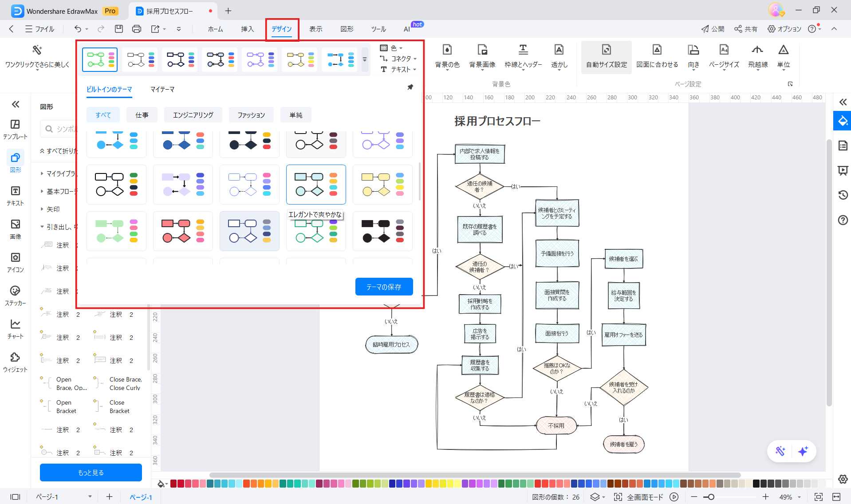Open the テンプレート sidebar panel
The image size is (851, 504).
pos(15,129)
